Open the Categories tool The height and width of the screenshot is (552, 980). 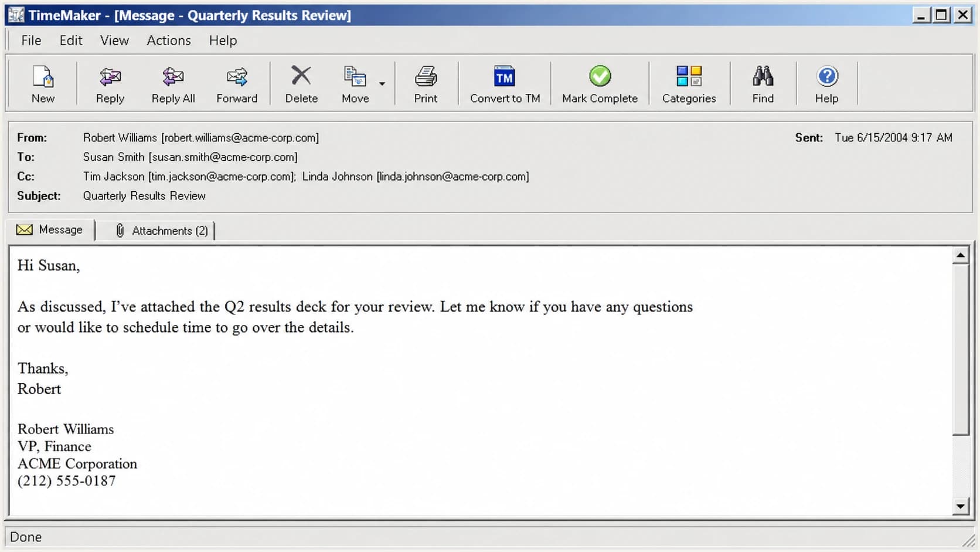click(x=689, y=84)
